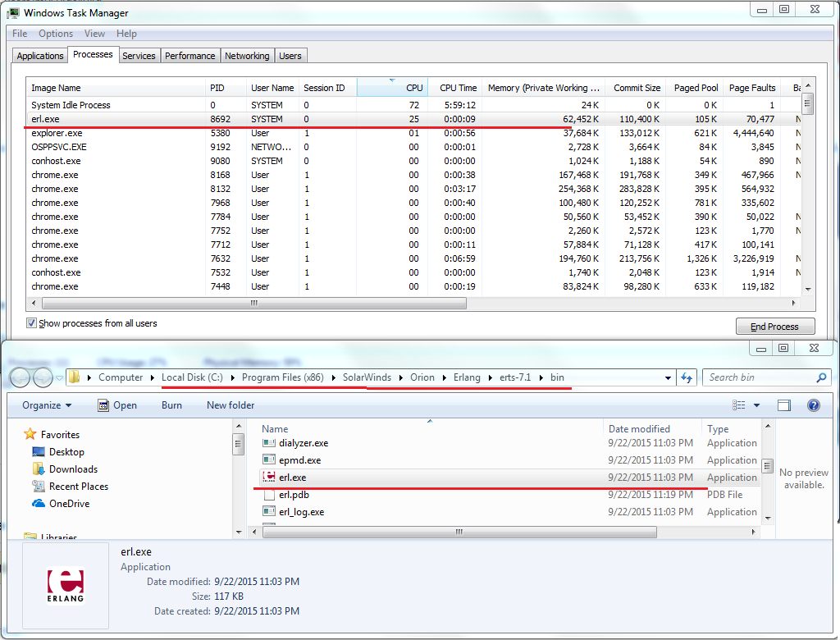
Task: Click the Explorer Back navigation arrow
Action: coord(21,377)
